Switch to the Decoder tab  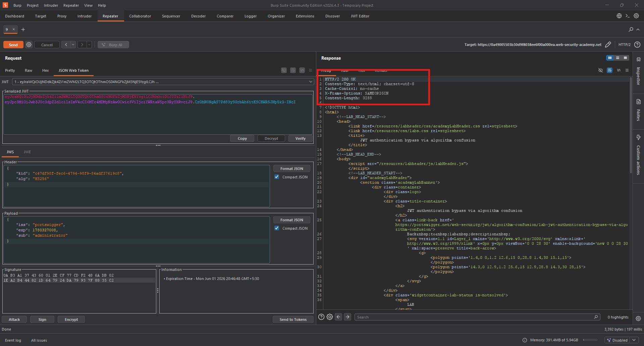[198, 16]
